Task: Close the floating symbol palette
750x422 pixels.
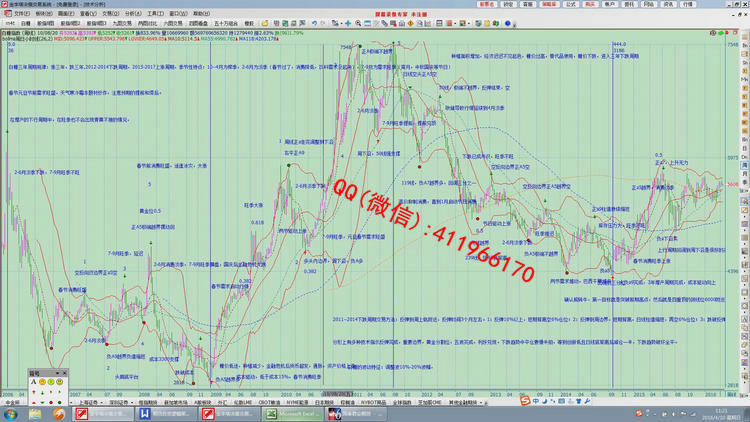Action: [x=65, y=373]
